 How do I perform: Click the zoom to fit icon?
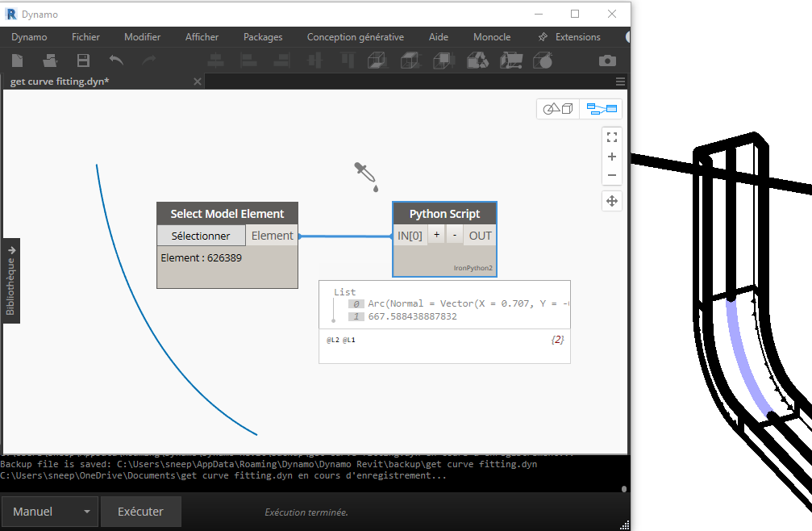coord(612,137)
